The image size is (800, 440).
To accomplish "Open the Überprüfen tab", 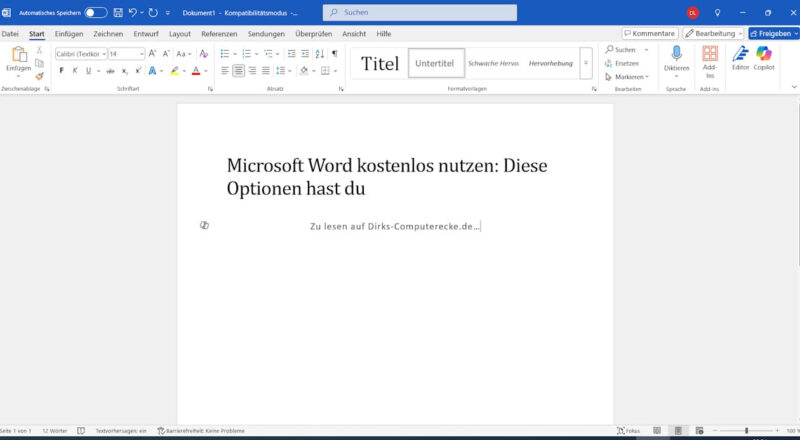I will [x=313, y=34].
